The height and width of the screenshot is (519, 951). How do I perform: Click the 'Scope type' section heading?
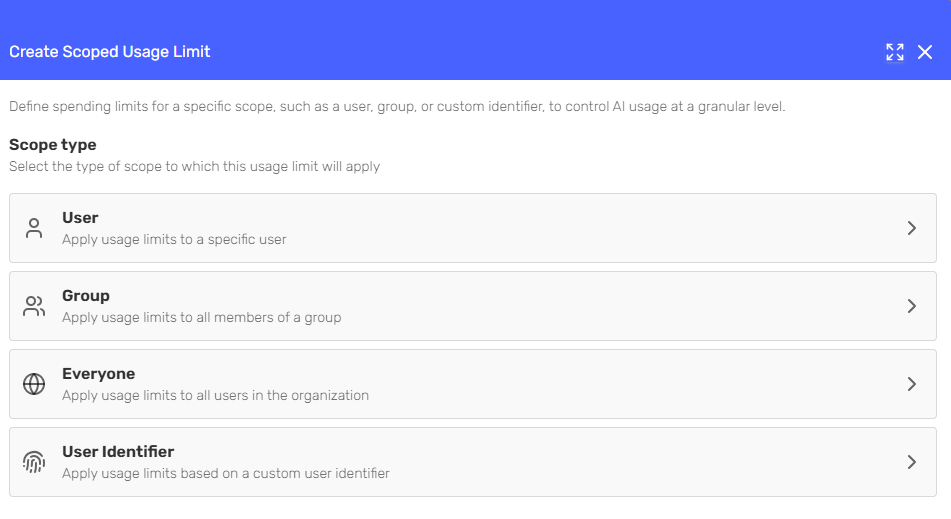tap(53, 145)
